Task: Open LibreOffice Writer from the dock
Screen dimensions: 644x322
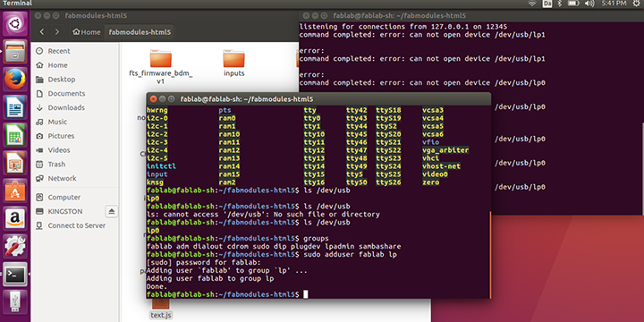Action: coord(15,107)
